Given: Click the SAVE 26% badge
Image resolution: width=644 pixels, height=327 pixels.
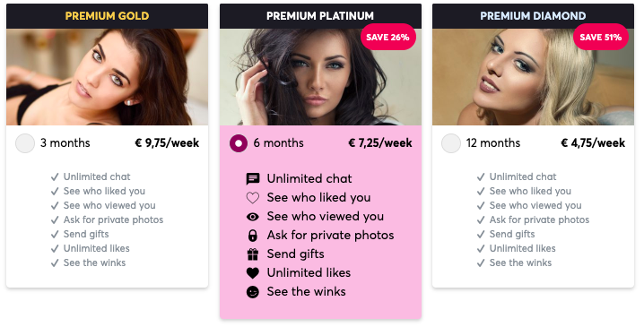Looking at the screenshot, I should point(388,37).
